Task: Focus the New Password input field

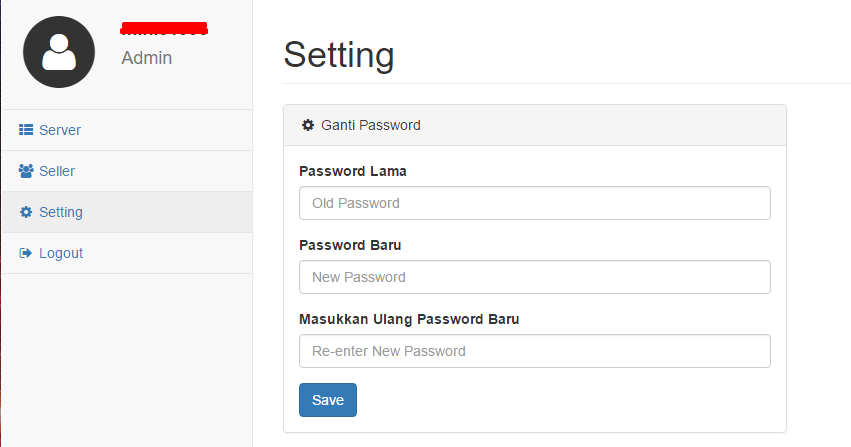Action: (x=535, y=277)
